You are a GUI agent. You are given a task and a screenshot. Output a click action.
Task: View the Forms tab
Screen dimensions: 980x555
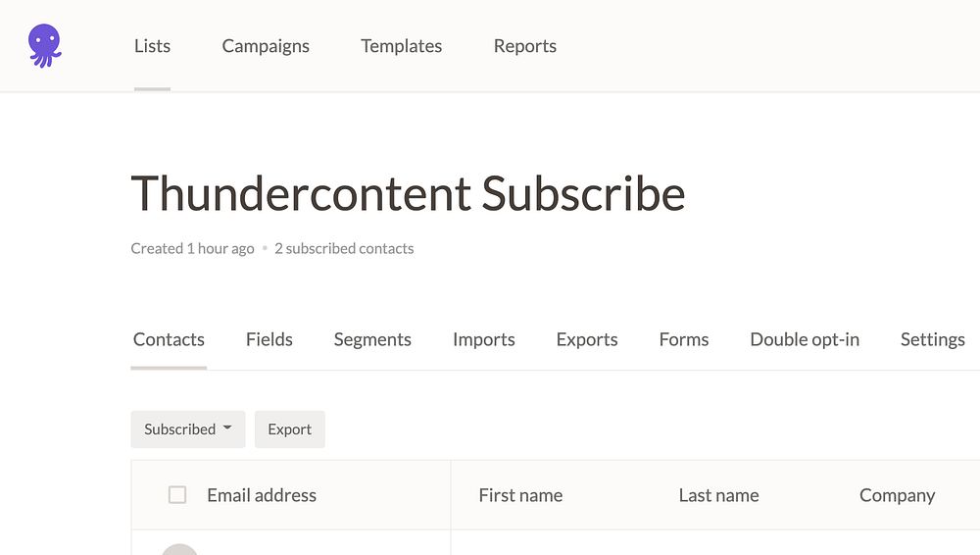coord(684,340)
